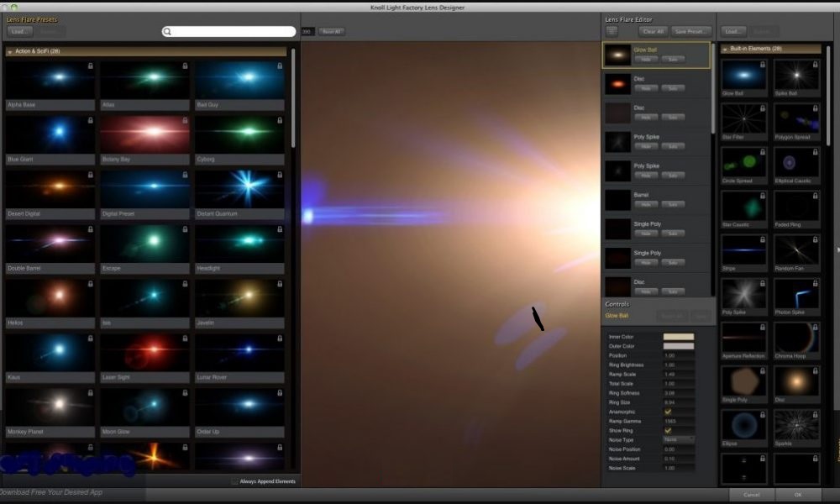Click the Noise Amount value field

coord(679,459)
